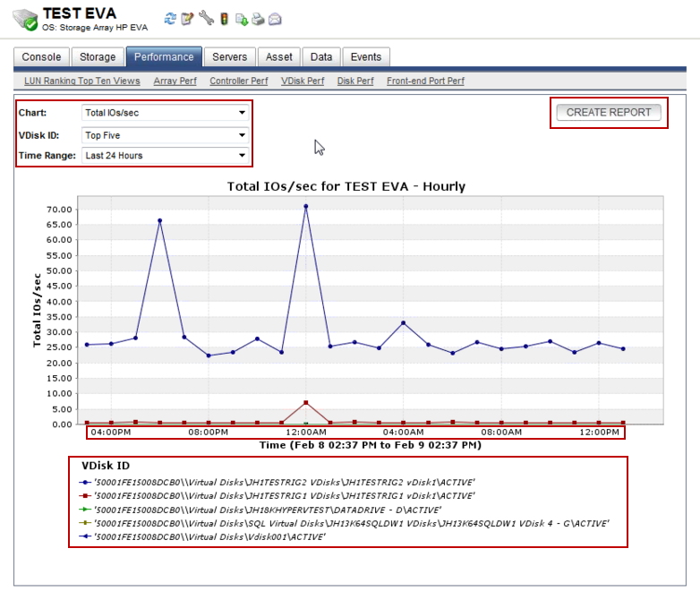Click the red JH1TESTRIG1 legend marker
This screenshot has height=600, width=700.
click(85, 496)
